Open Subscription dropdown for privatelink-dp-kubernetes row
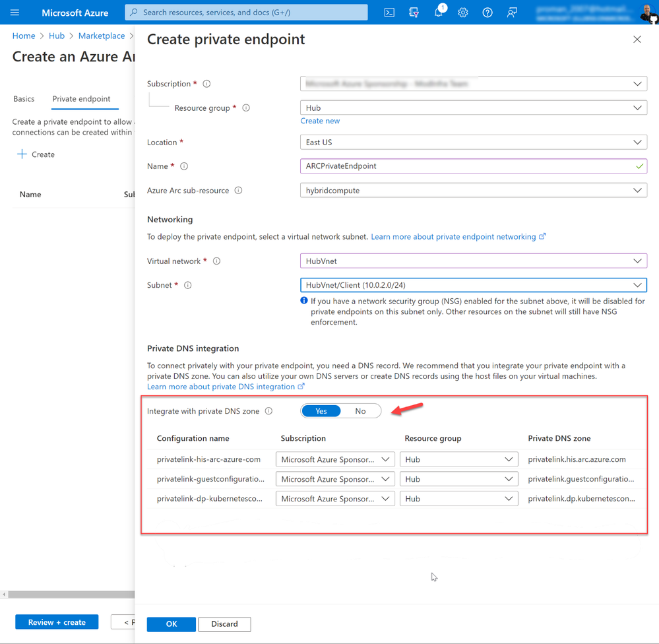 coord(335,499)
